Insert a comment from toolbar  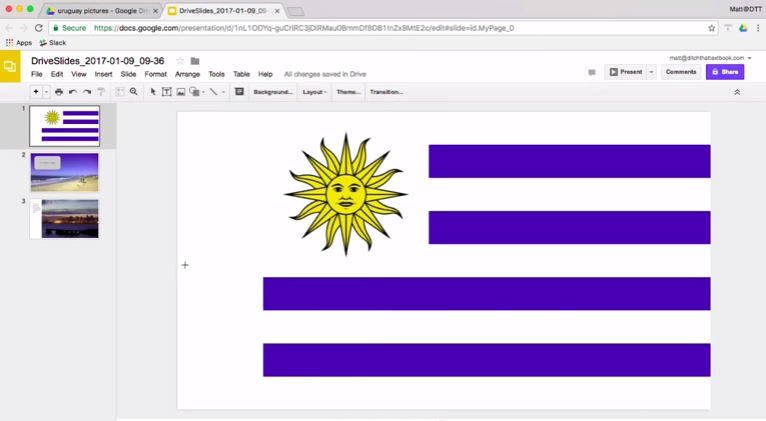239,92
